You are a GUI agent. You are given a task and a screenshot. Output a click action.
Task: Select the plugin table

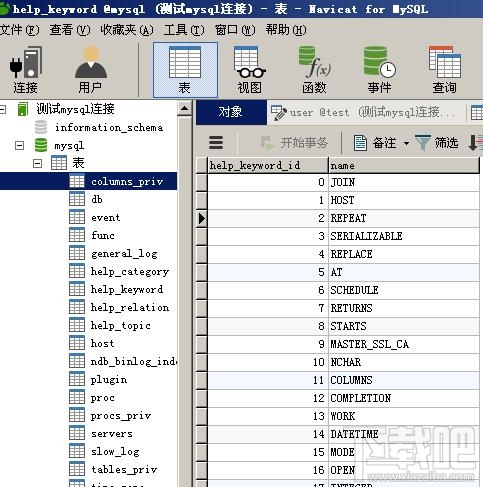(x=109, y=380)
